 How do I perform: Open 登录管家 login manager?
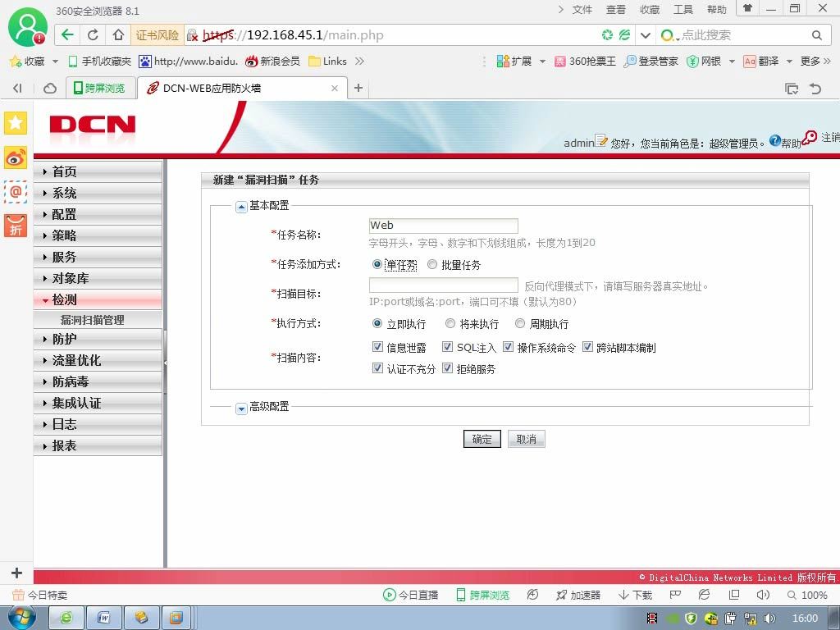(x=651, y=61)
